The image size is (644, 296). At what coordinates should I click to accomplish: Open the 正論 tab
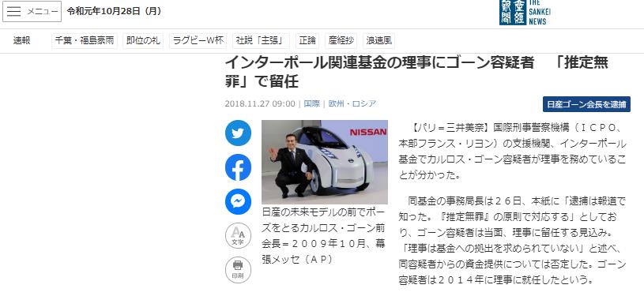coord(307,40)
